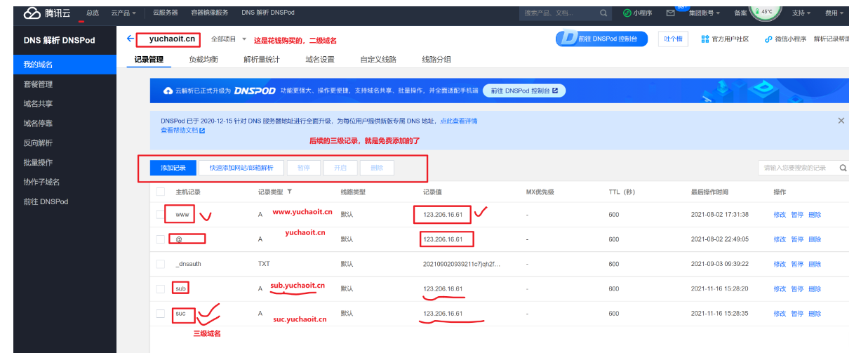Screen dimensions: 868x353
Task: Click 备案 in the top bar
Action: (740, 13)
